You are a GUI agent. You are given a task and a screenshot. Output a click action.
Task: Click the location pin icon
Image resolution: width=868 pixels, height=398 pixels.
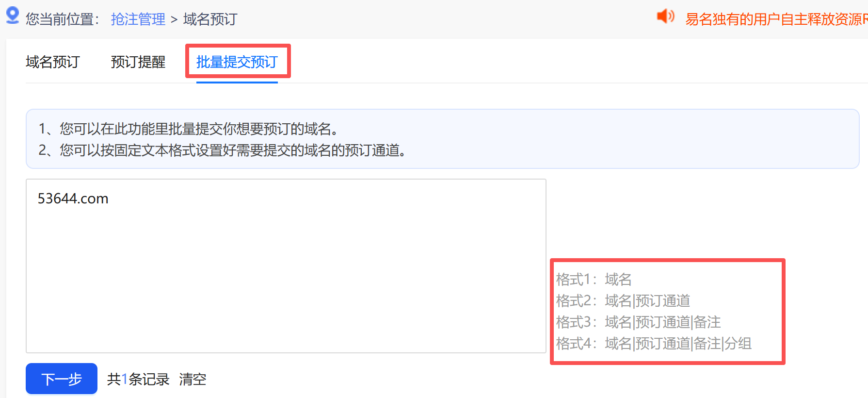[x=13, y=16]
